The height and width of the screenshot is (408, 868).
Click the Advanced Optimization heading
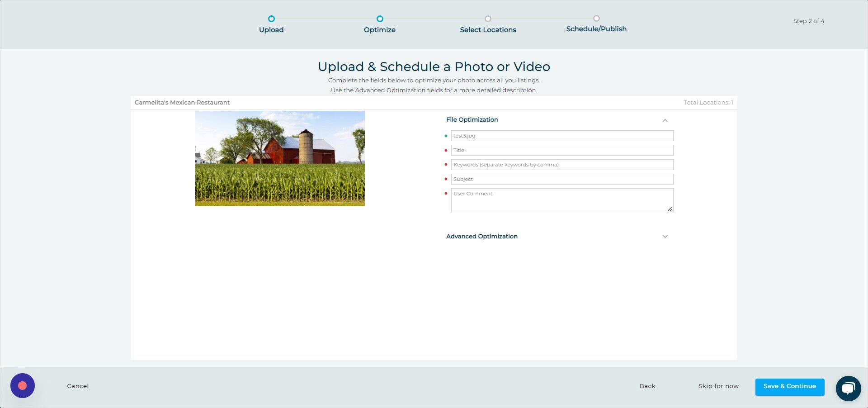(482, 237)
